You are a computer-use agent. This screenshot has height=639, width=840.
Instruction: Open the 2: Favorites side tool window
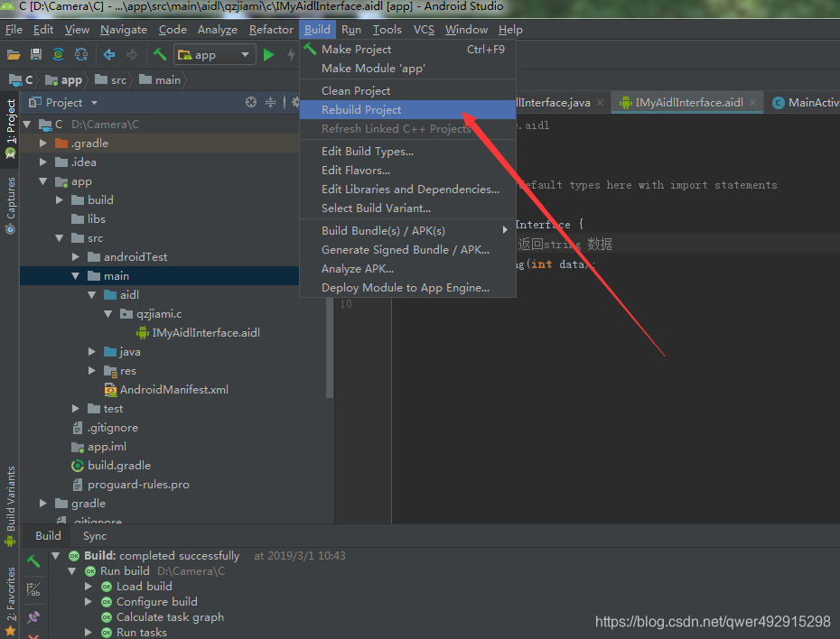pos(10,600)
